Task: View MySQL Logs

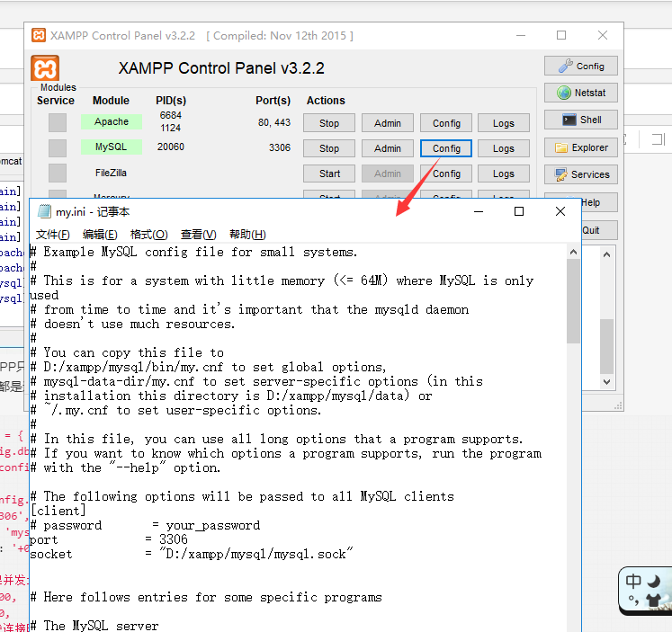Action: coord(504,148)
